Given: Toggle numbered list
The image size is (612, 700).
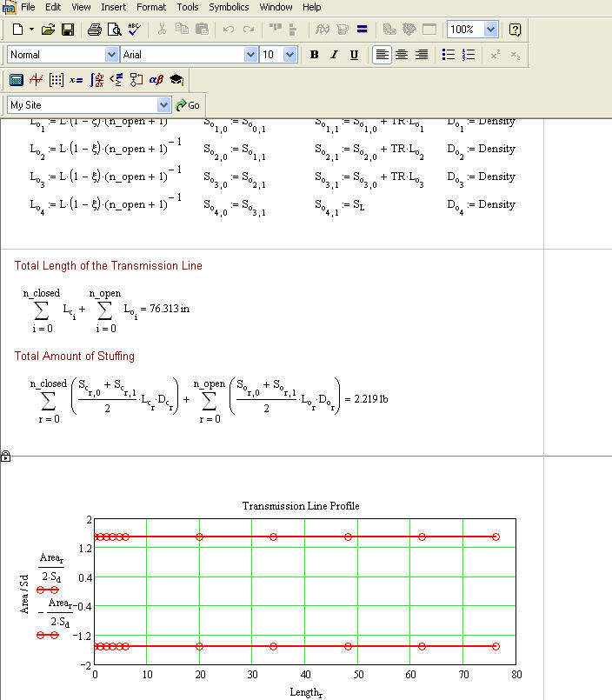Looking at the screenshot, I should click(x=469, y=55).
